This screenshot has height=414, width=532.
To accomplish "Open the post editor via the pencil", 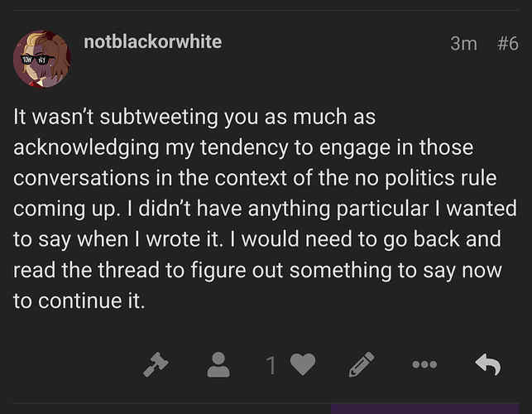I will point(362,364).
